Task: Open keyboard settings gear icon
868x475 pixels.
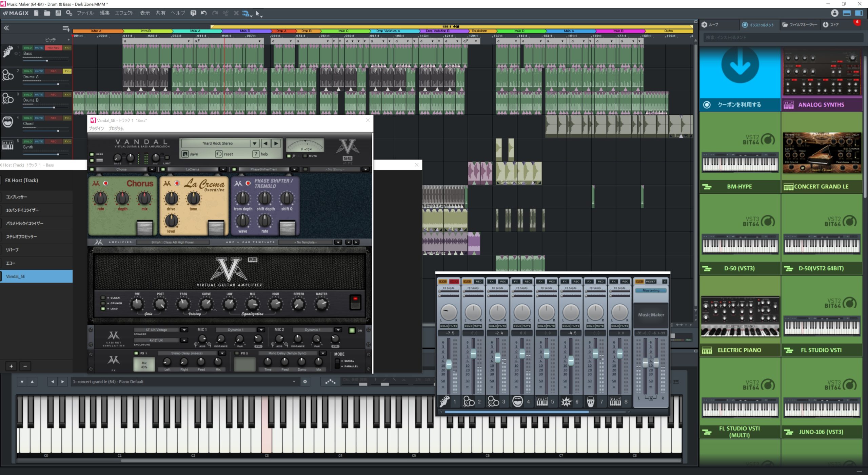Action: (x=305, y=382)
